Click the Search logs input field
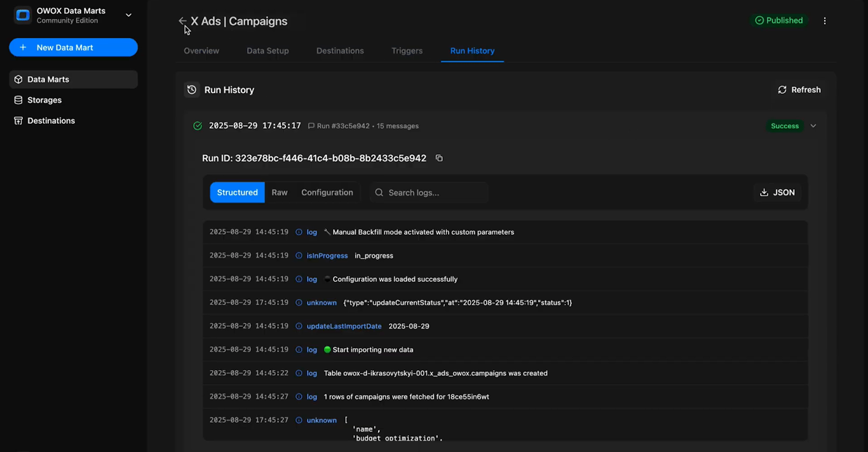The image size is (868, 452). coord(429,192)
